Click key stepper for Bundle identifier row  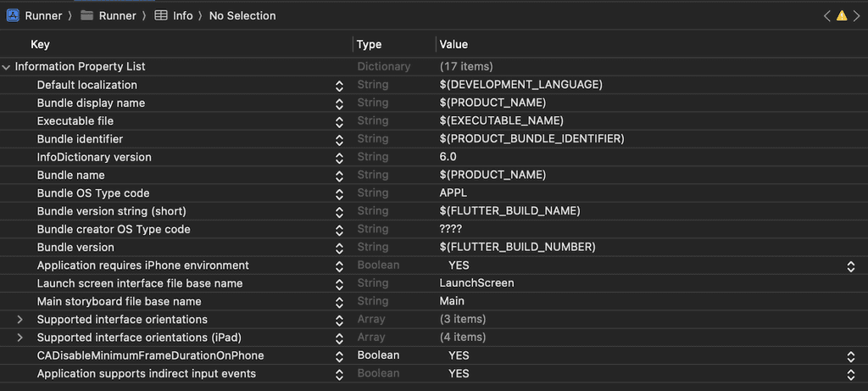coord(339,139)
